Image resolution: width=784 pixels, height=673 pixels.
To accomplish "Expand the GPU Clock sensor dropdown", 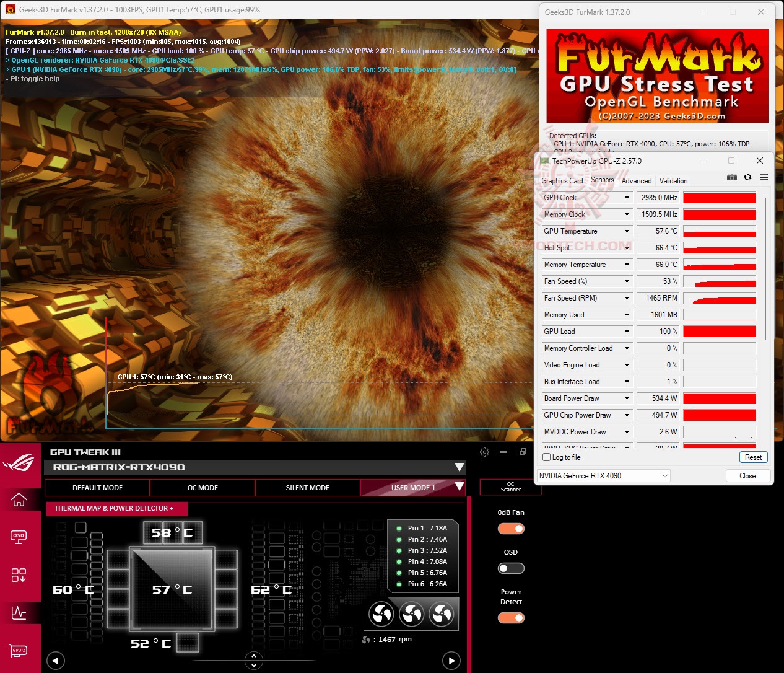I will click(x=627, y=198).
